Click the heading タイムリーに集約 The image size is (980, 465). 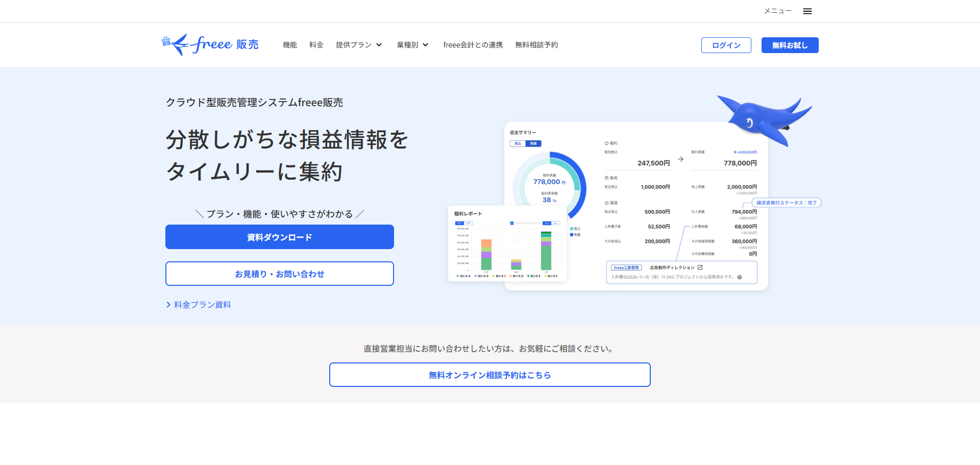[254, 172]
